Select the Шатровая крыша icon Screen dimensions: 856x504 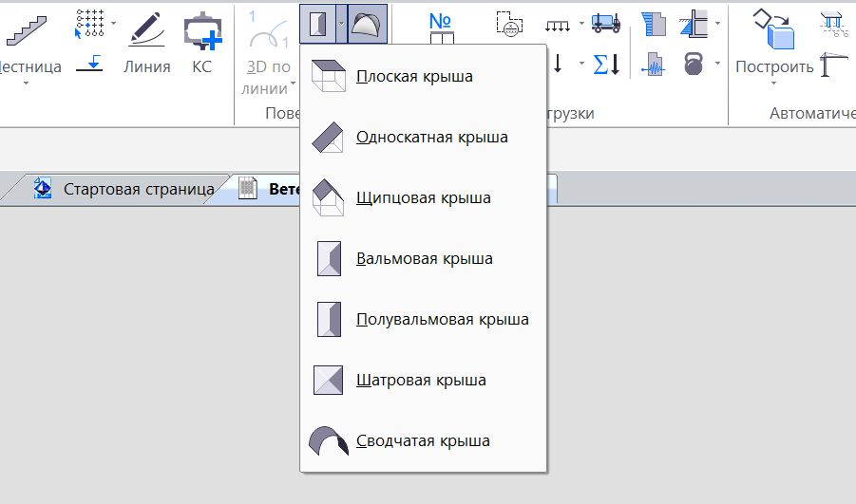(329, 381)
